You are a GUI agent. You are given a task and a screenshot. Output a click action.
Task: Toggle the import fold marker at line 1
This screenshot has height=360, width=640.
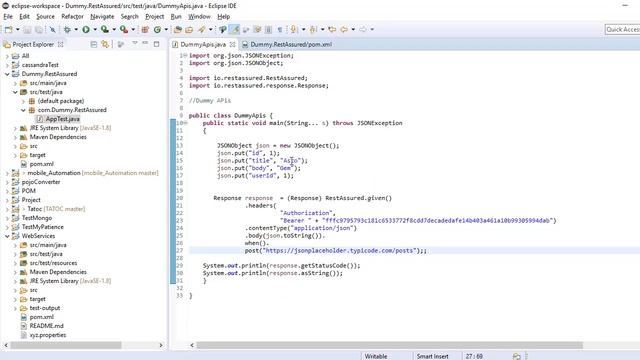tap(185, 56)
